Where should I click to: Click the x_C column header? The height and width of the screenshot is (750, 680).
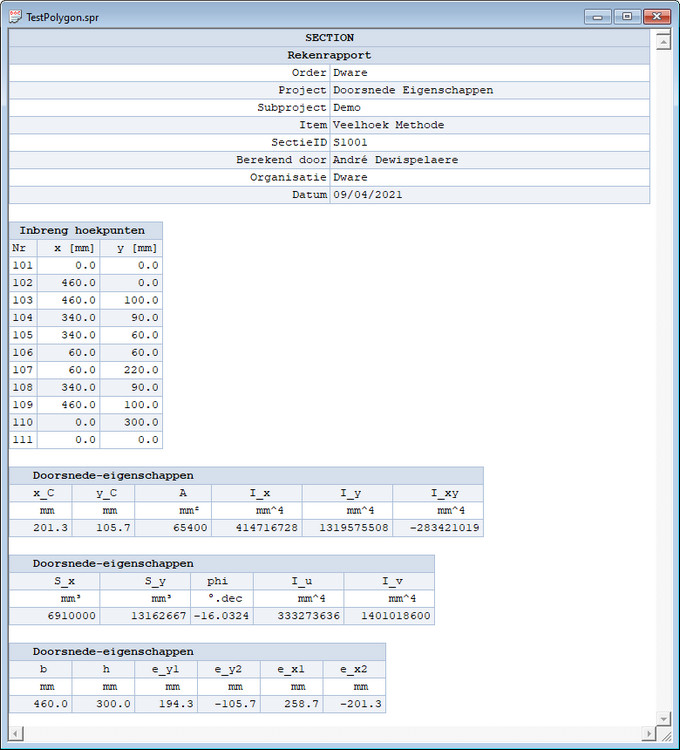[x=41, y=493]
